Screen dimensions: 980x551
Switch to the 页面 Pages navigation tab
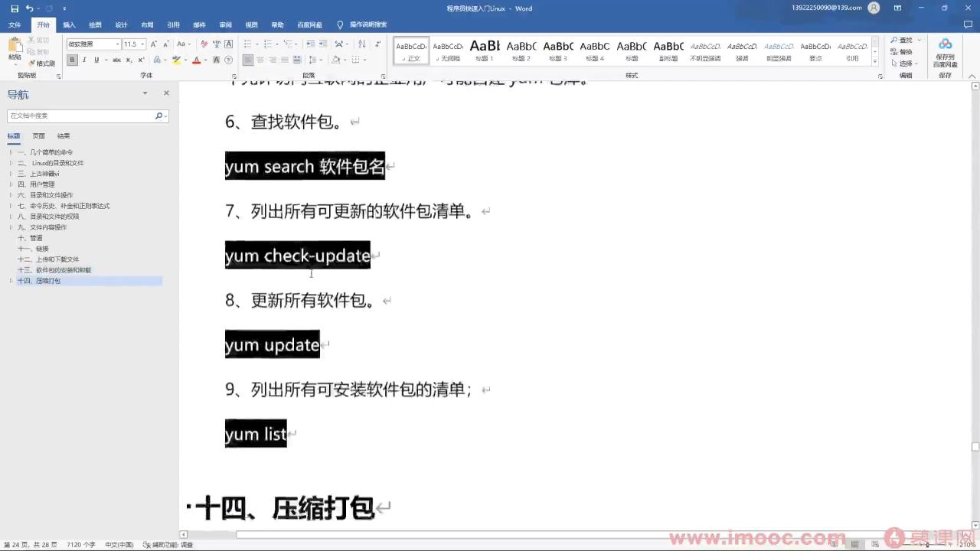[38, 135]
